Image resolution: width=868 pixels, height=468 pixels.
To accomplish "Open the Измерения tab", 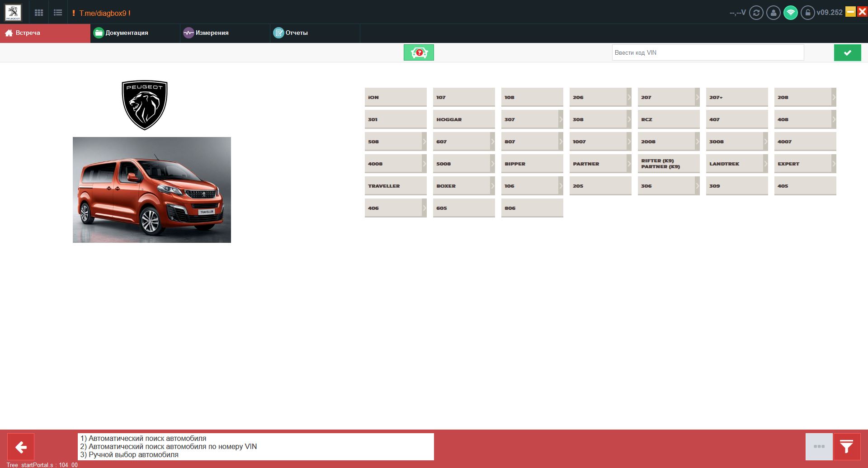I will pos(225,33).
